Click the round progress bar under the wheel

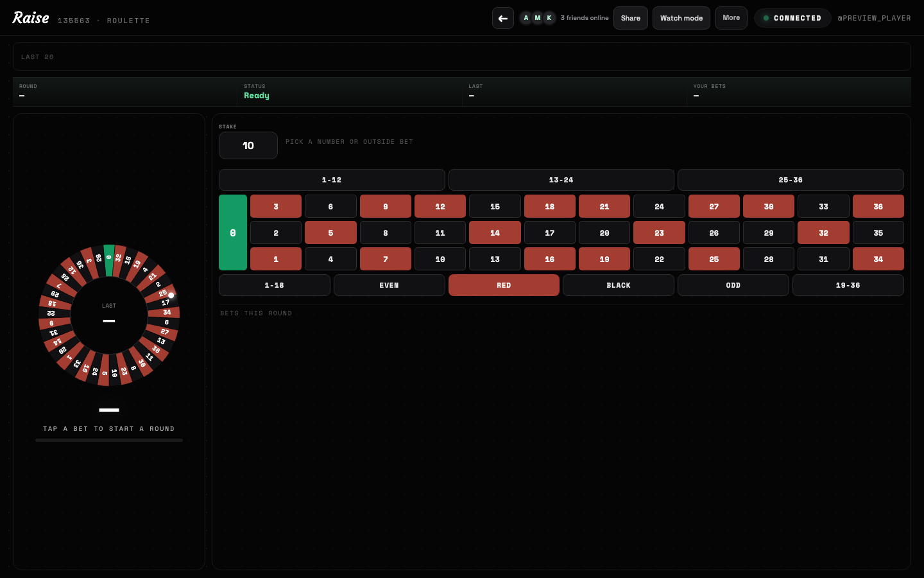click(x=109, y=440)
